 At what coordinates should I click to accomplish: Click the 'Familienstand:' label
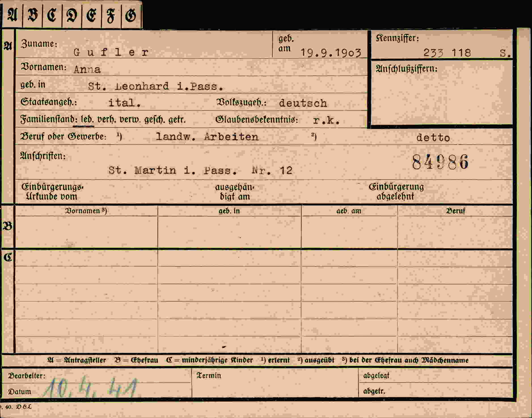[x=49, y=119]
